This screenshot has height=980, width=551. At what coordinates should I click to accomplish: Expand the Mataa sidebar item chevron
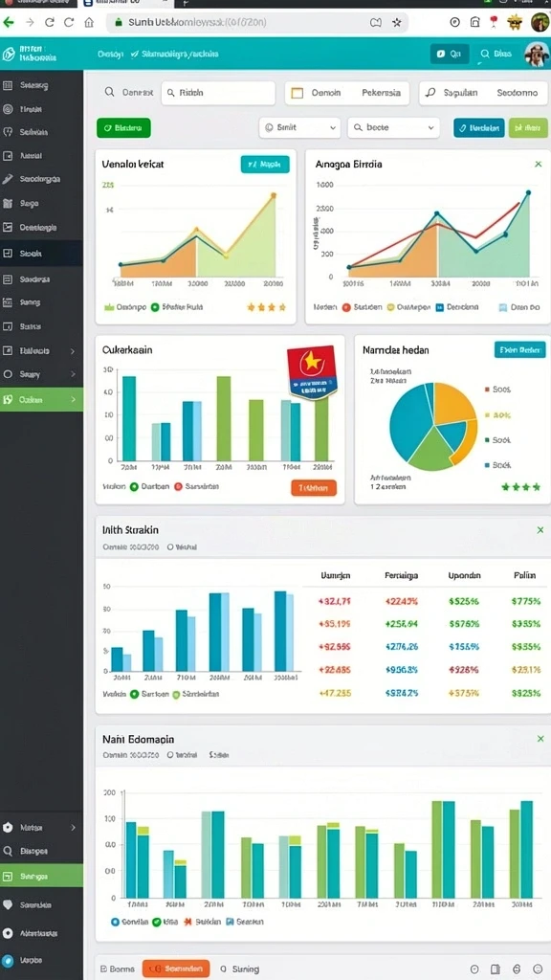(73, 828)
